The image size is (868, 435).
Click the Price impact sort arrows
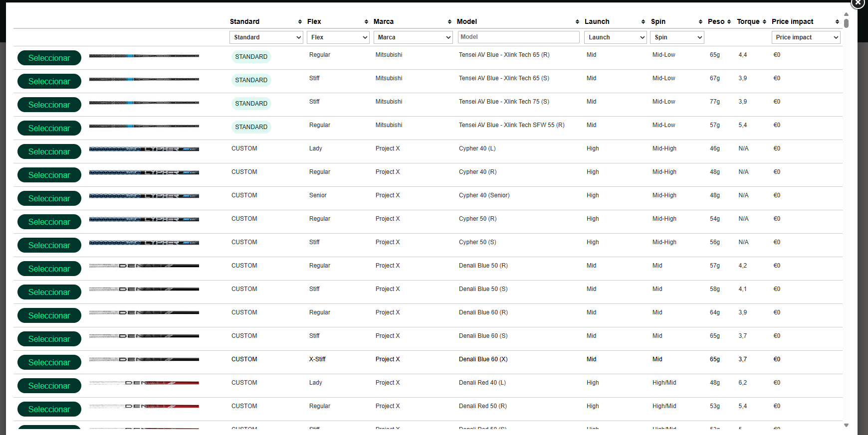point(837,22)
